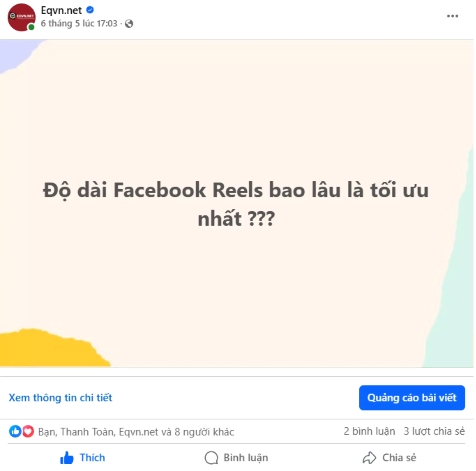Image resolution: width=476 pixels, height=471 pixels.
Task: Expand the 2 bình luận comments
Action: 369,431
